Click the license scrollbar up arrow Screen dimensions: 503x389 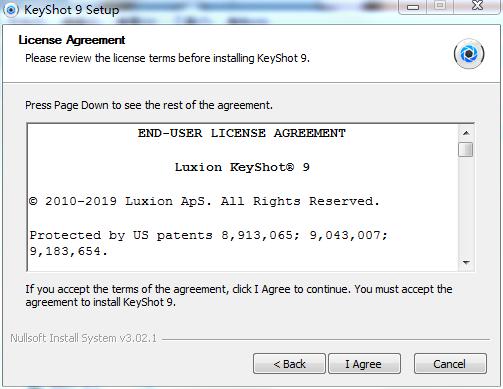tap(466, 133)
